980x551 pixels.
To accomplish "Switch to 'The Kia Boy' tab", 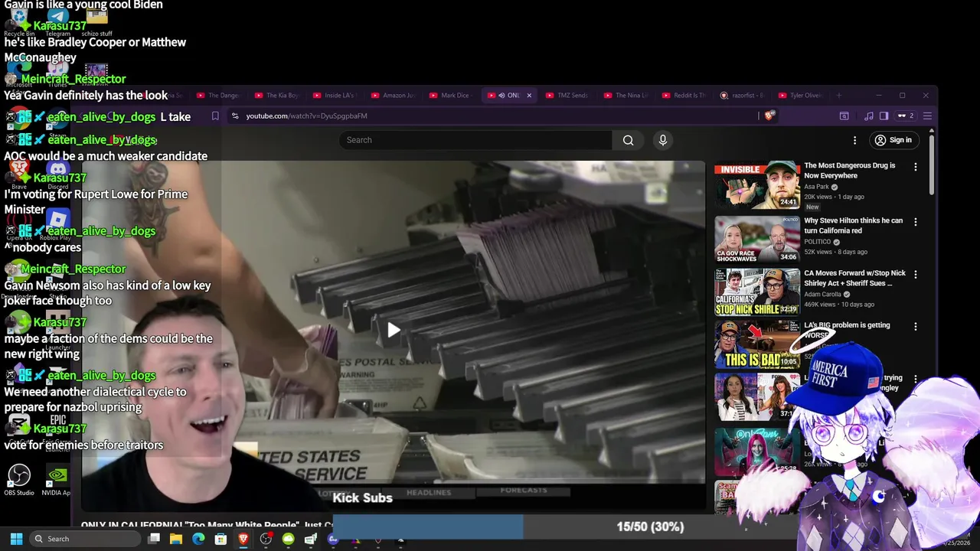I will pyautogui.click(x=276, y=96).
